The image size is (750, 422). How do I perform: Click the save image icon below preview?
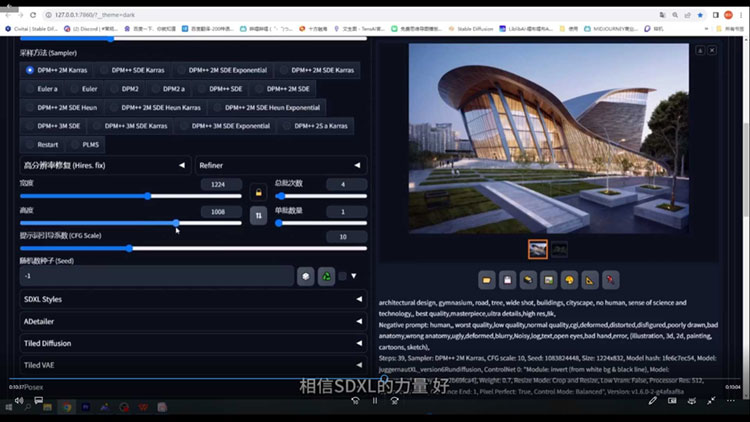(x=507, y=279)
